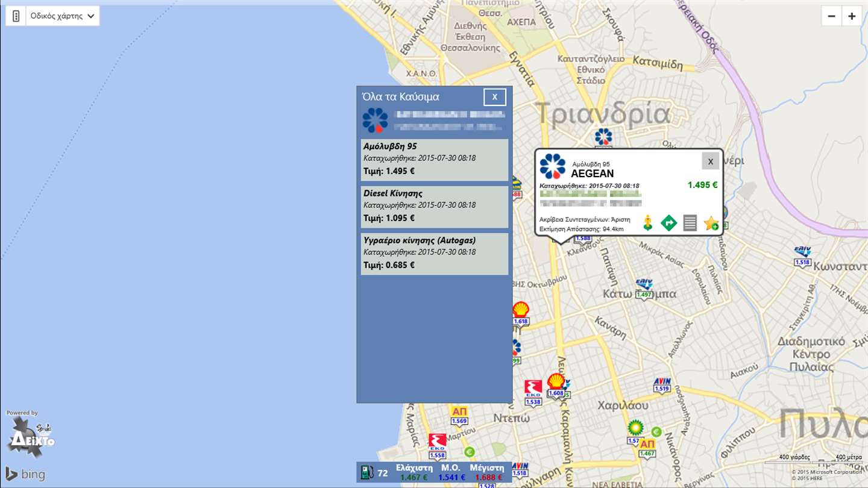Select the AEGEAN station marker under Τριανδρία label
Image resolution: width=868 pixels, height=488 pixels.
(603, 137)
